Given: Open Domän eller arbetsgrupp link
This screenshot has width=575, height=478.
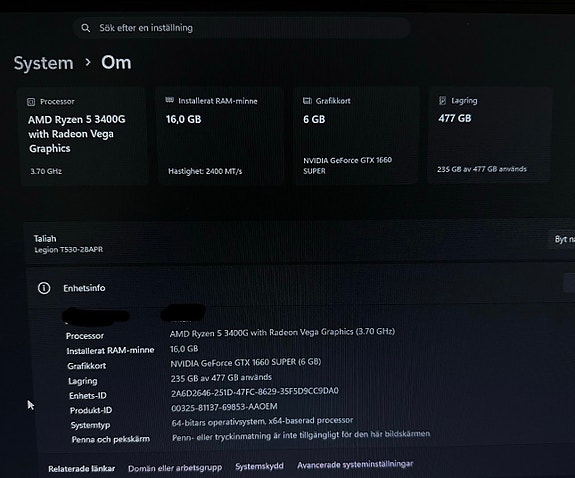Looking at the screenshot, I should coord(175,468).
